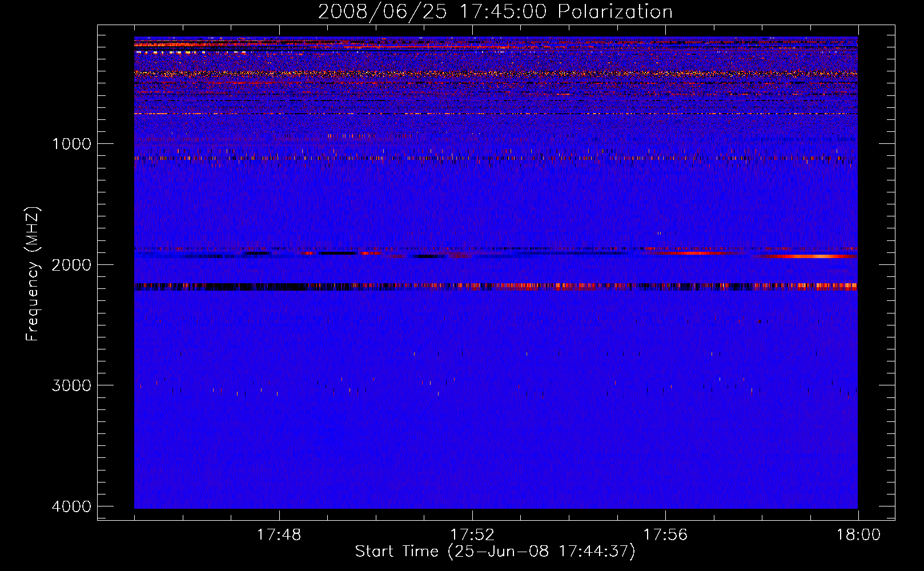Click the 18:00 time tick label

point(858,535)
